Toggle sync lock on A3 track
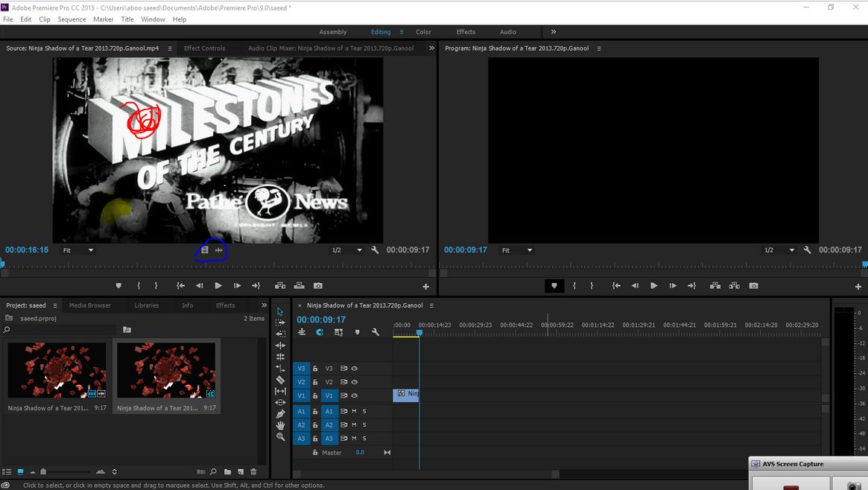The image size is (868, 490). (x=343, y=439)
